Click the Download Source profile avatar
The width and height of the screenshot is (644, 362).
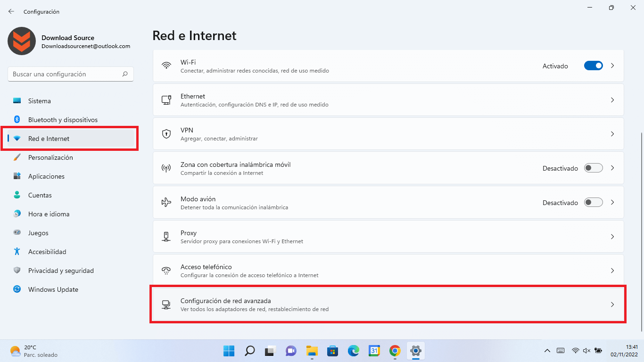coord(22,41)
